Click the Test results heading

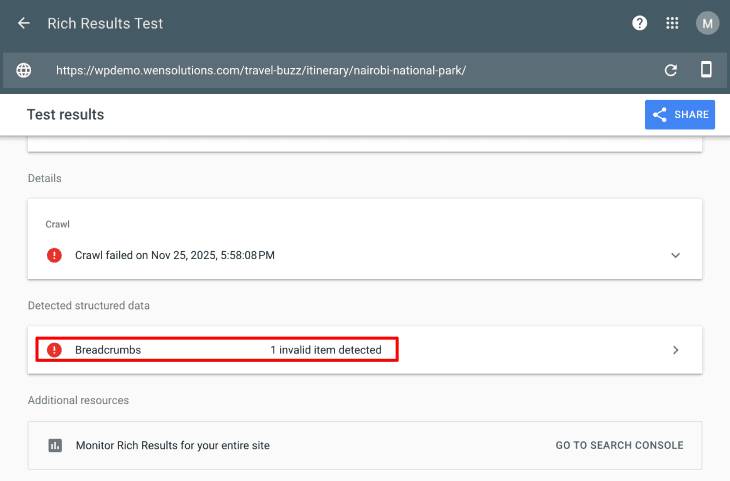pos(65,115)
